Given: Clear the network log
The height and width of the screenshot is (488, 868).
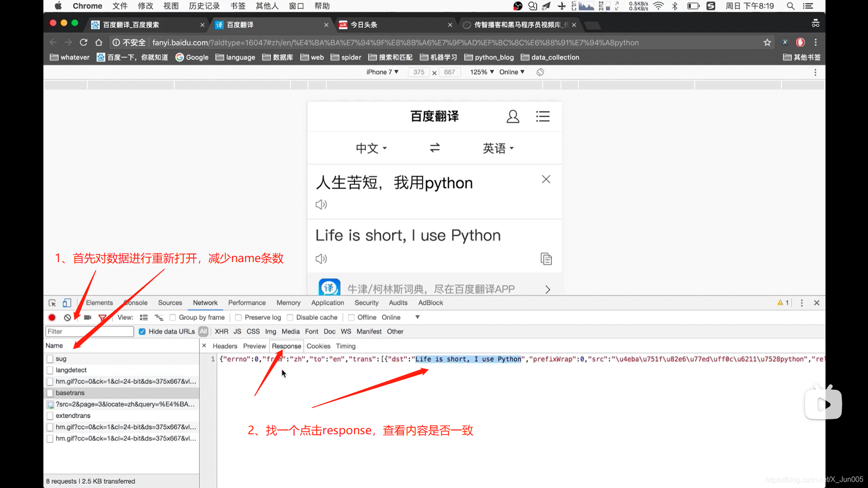Looking at the screenshot, I should (67, 318).
